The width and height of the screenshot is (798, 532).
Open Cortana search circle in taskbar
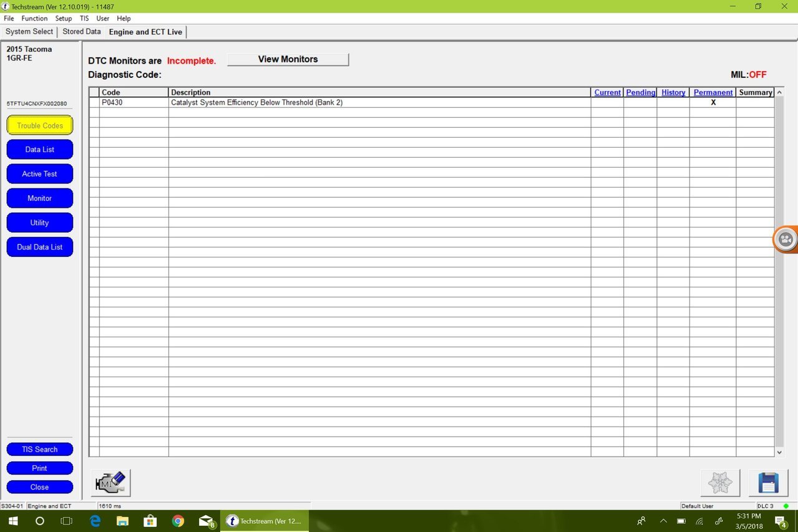[40, 521]
